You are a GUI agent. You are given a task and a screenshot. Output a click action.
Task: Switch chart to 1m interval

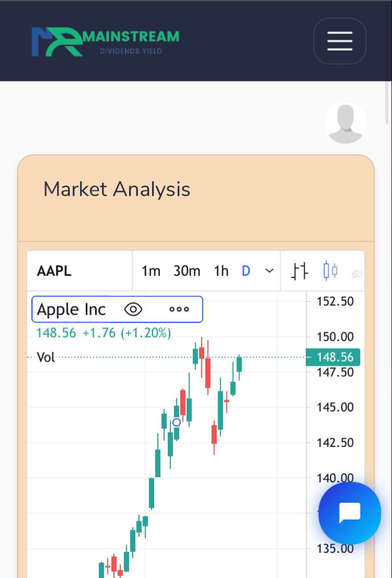[x=151, y=271]
